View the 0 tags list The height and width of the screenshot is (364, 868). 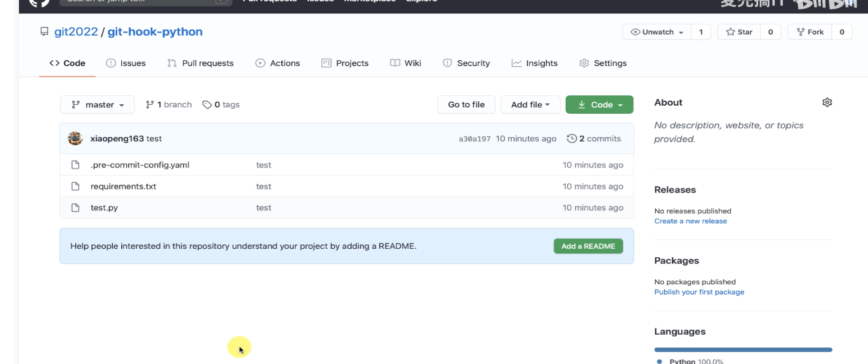221,105
